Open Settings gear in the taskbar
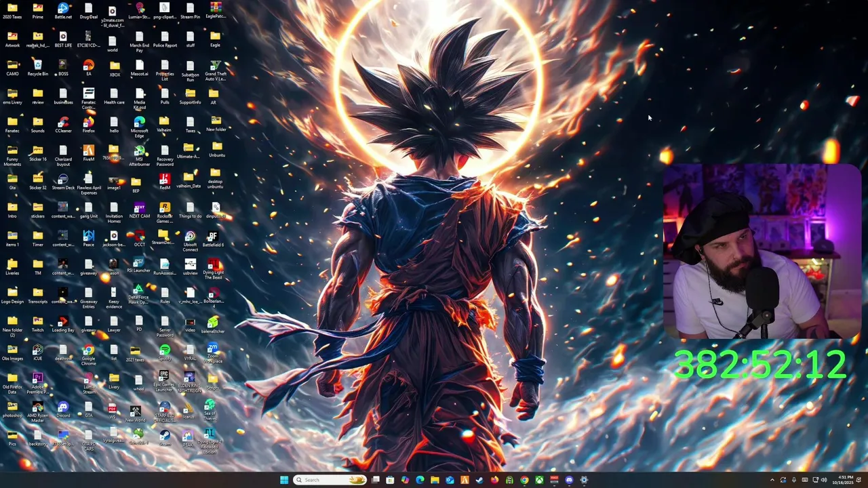This screenshot has height=488, width=868. click(584, 480)
